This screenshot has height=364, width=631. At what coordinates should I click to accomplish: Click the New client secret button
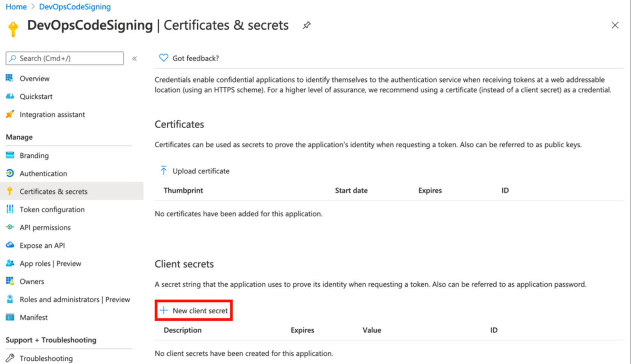tap(193, 310)
